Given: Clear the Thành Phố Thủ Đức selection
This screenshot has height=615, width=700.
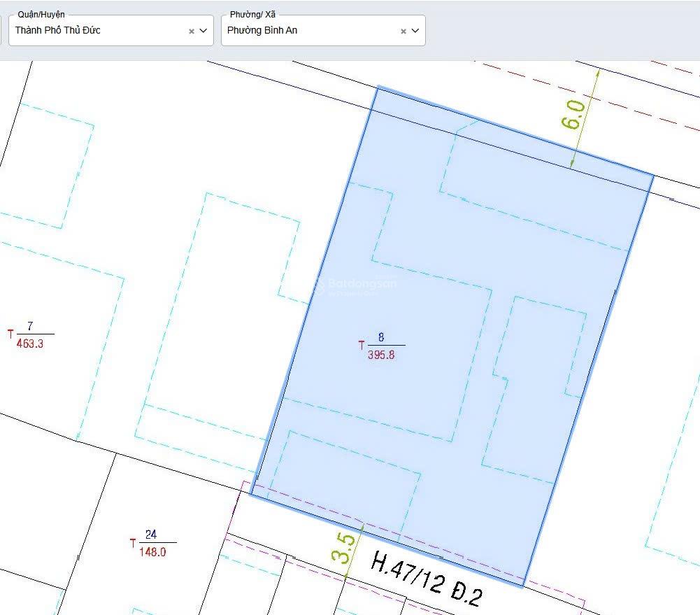Looking at the screenshot, I should pyautogui.click(x=192, y=31).
